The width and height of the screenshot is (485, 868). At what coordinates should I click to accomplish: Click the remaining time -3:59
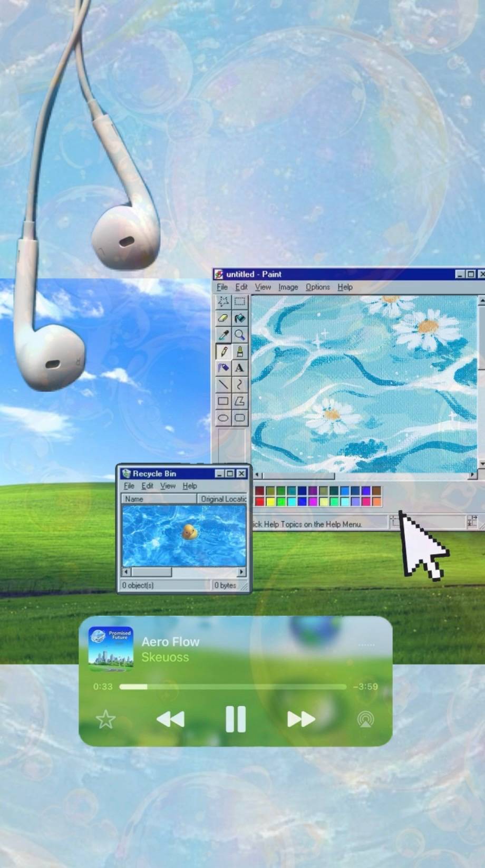(365, 687)
